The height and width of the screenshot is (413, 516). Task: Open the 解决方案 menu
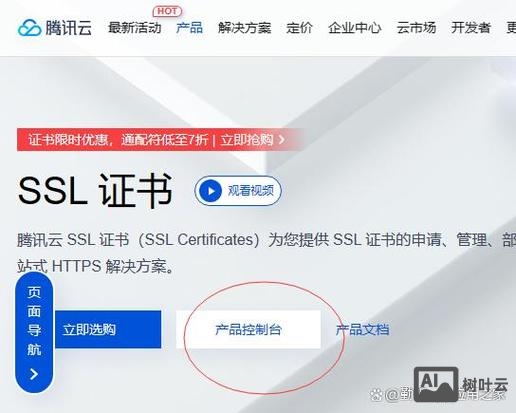coord(245,28)
